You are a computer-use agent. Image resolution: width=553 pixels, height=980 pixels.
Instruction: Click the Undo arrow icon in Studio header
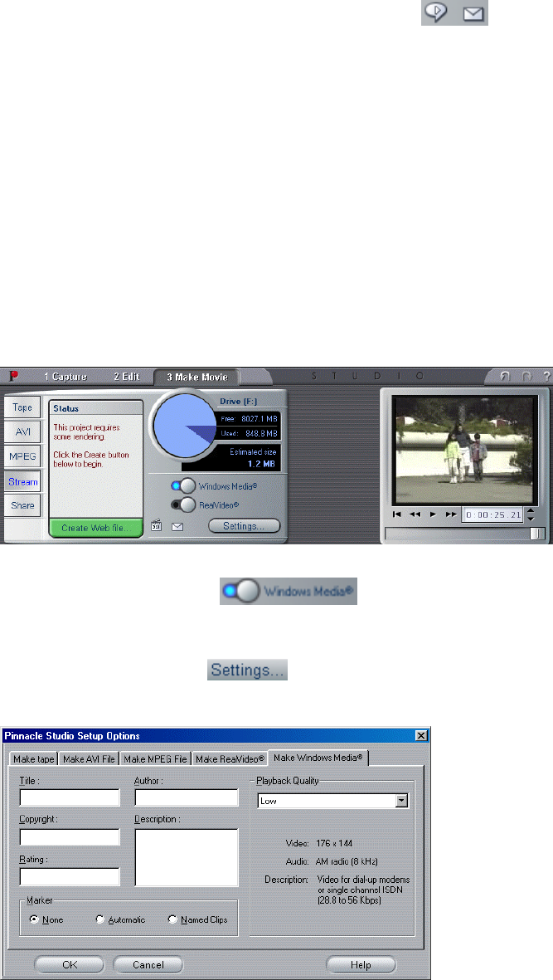505,376
